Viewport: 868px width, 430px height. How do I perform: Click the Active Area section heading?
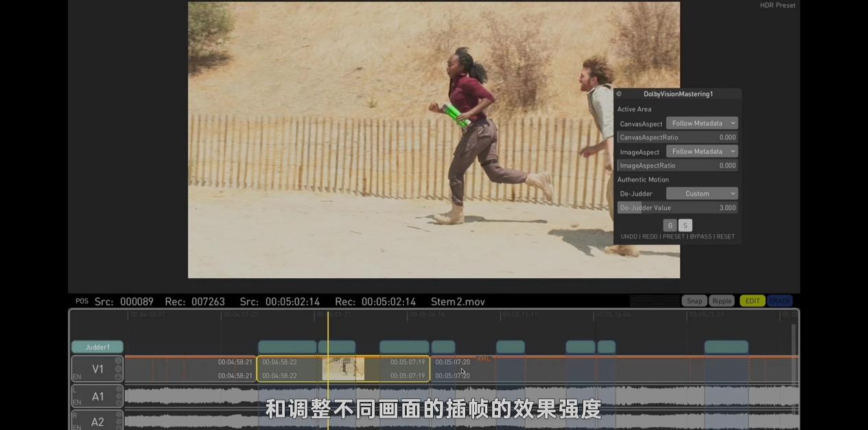pos(634,109)
